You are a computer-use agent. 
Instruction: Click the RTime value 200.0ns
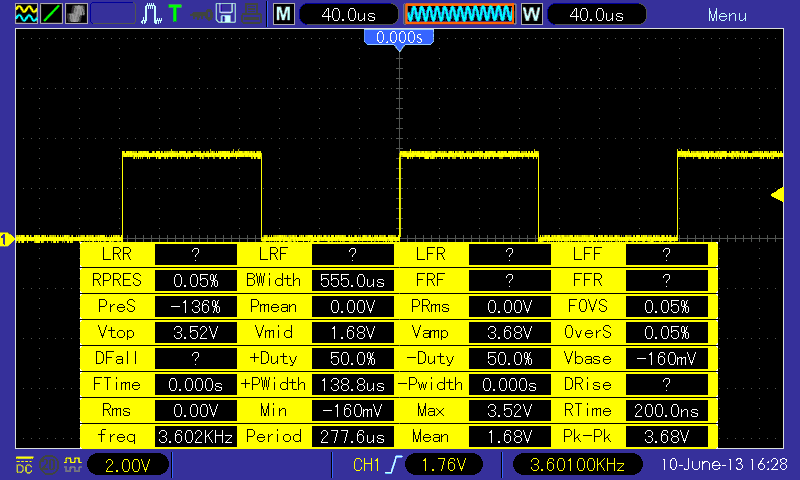[666, 411]
